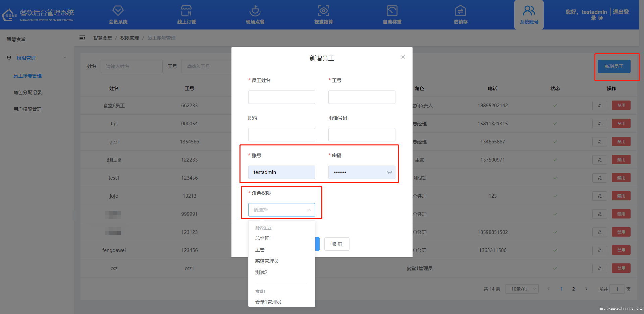Open the 10条/页 page size dropdown
Viewport: 644px width, 314px height.
pyautogui.click(x=523, y=289)
